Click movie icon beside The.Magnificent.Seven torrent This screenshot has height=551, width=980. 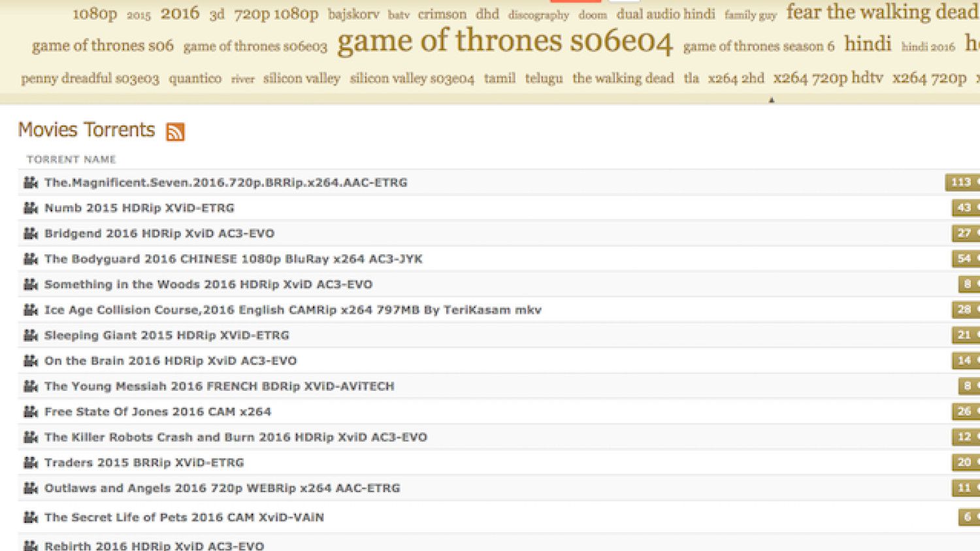click(x=31, y=182)
